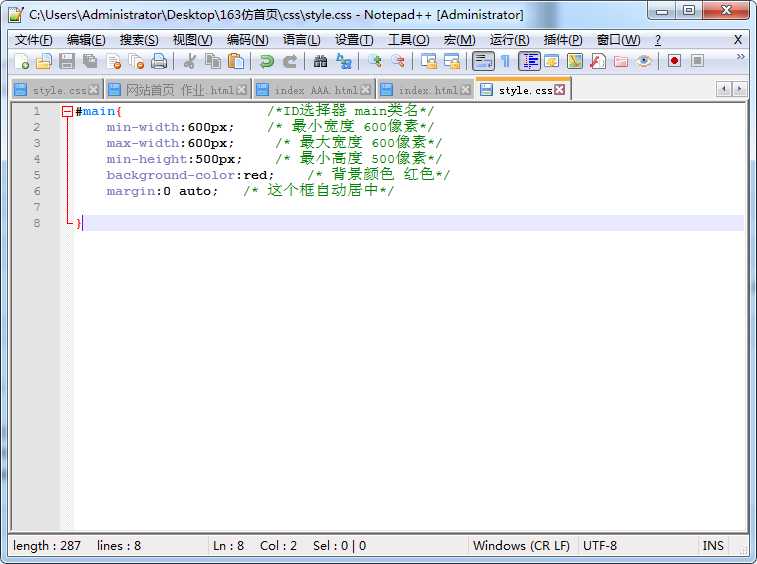The image size is (757, 564).
Task: Close document with menu bar X
Action: tap(738, 40)
